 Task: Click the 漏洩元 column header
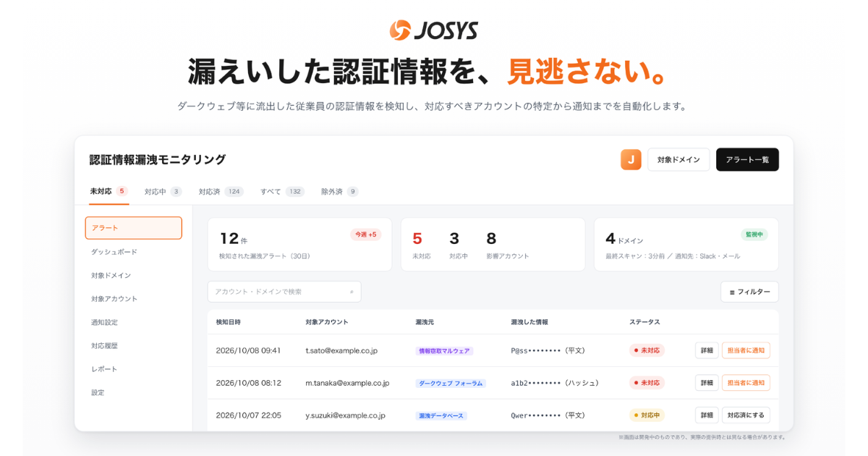click(425, 322)
